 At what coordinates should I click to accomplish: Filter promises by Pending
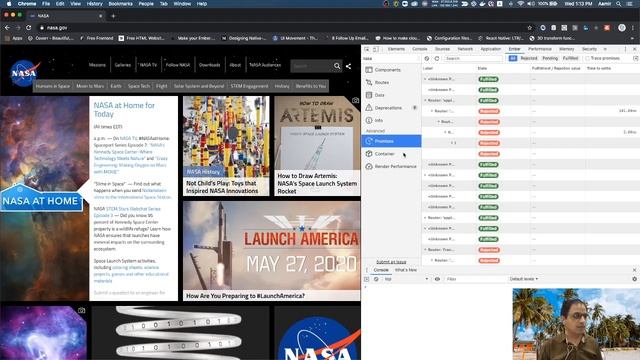[x=550, y=58]
